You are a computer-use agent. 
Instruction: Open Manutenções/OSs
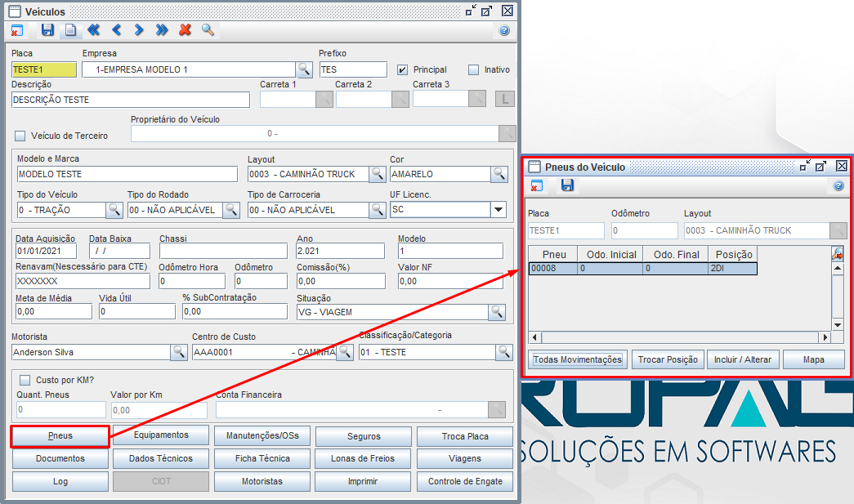pyautogui.click(x=262, y=436)
